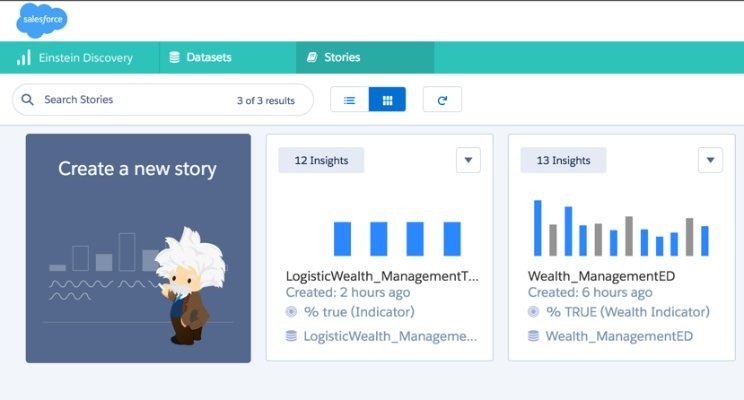Image resolution: width=744 pixels, height=400 pixels.
Task: Click the LogisticWealth story bar chart thumbnail
Action: click(x=397, y=239)
